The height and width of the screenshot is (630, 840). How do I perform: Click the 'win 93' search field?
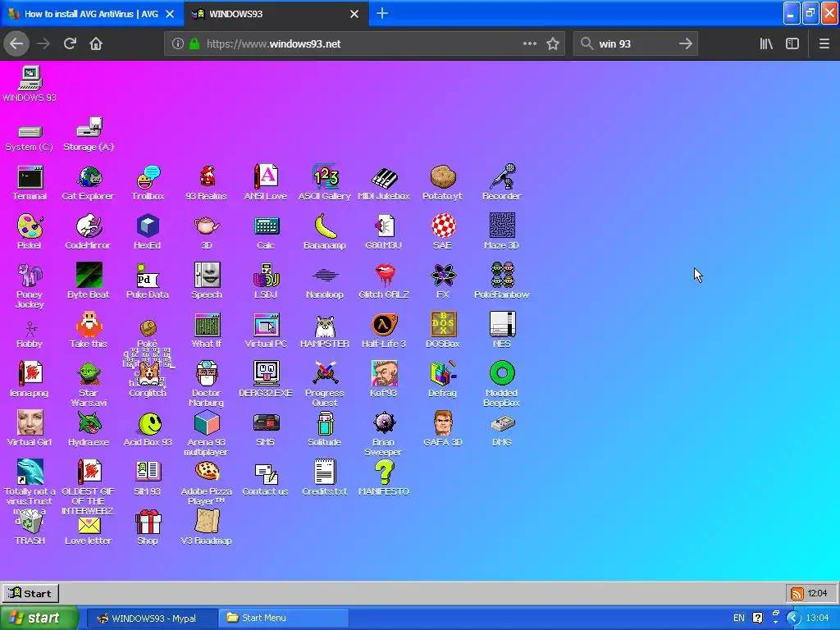(636, 44)
